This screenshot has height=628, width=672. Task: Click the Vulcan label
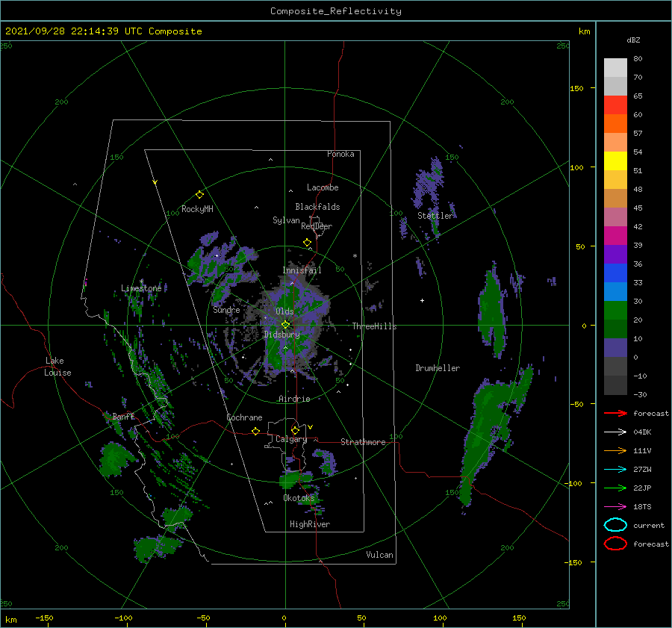coord(379,555)
